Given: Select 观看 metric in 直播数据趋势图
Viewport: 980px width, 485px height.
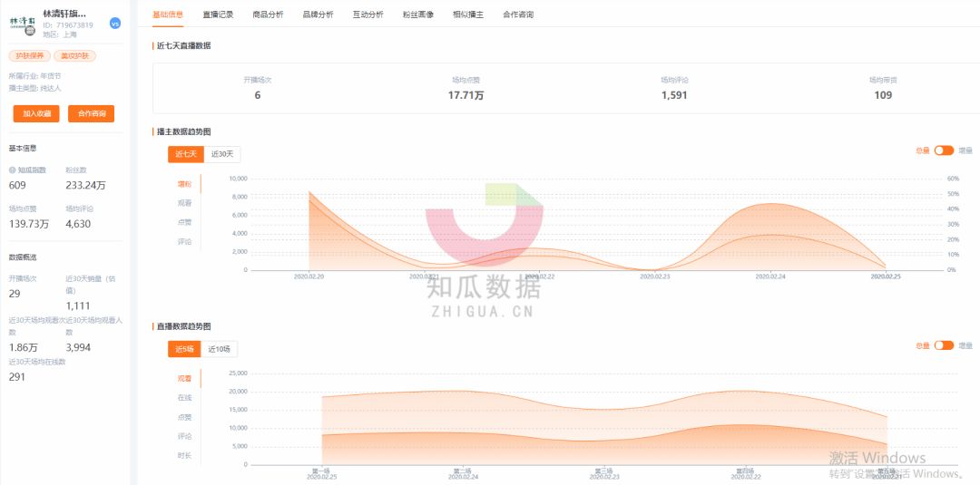Looking at the screenshot, I should pyautogui.click(x=184, y=378).
